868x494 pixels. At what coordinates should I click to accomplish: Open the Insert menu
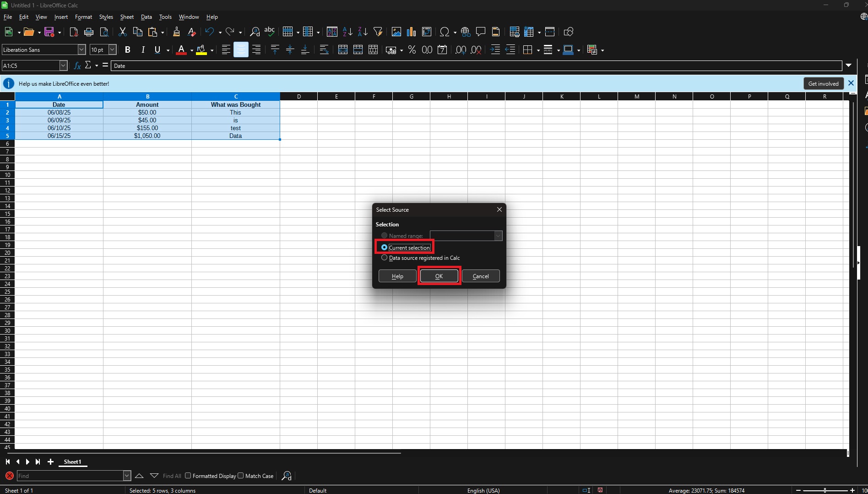[x=61, y=17]
